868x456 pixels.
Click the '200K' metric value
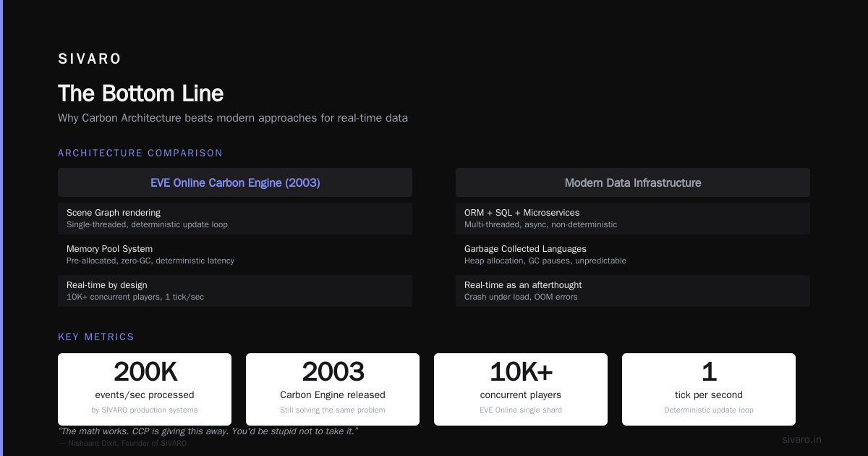(x=145, y=372)
